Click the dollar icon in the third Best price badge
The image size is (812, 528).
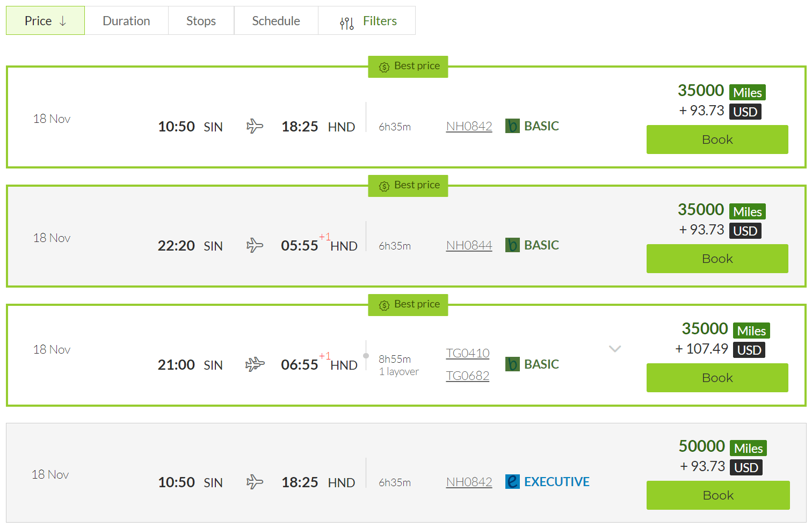coord(383,305)
